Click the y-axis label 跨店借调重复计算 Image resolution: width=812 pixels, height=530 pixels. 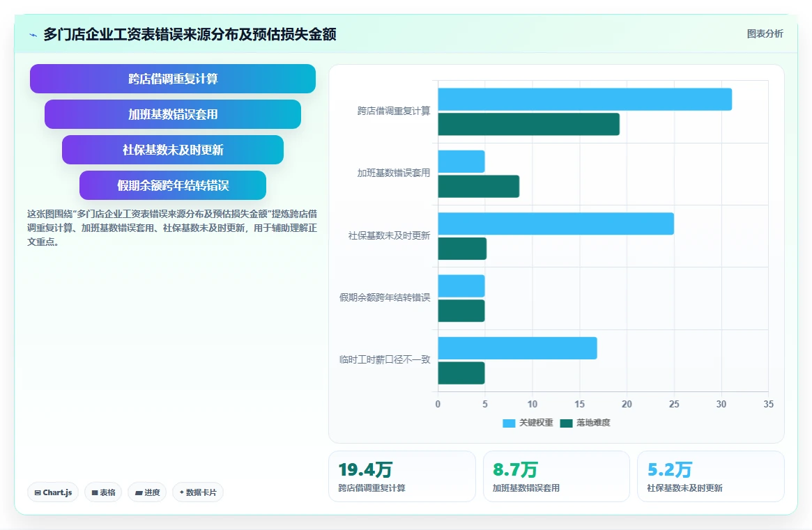(x=394, y=111)
